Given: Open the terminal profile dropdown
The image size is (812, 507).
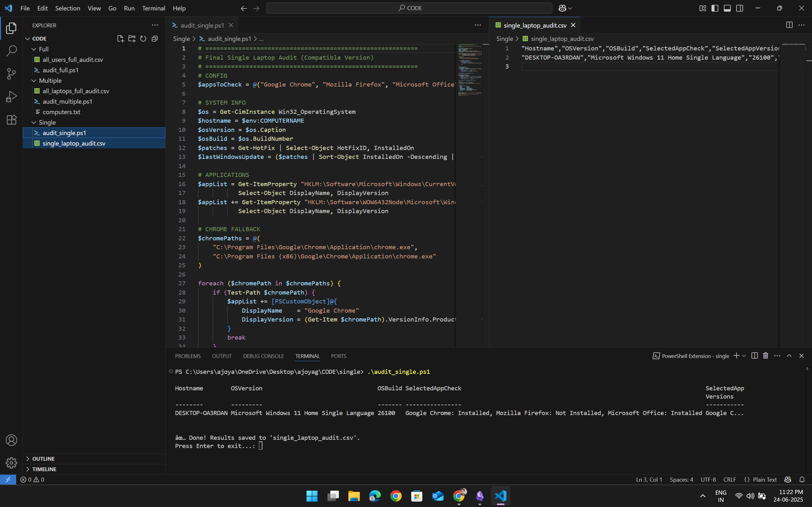Looking at the screenshot, I should 744,356.
